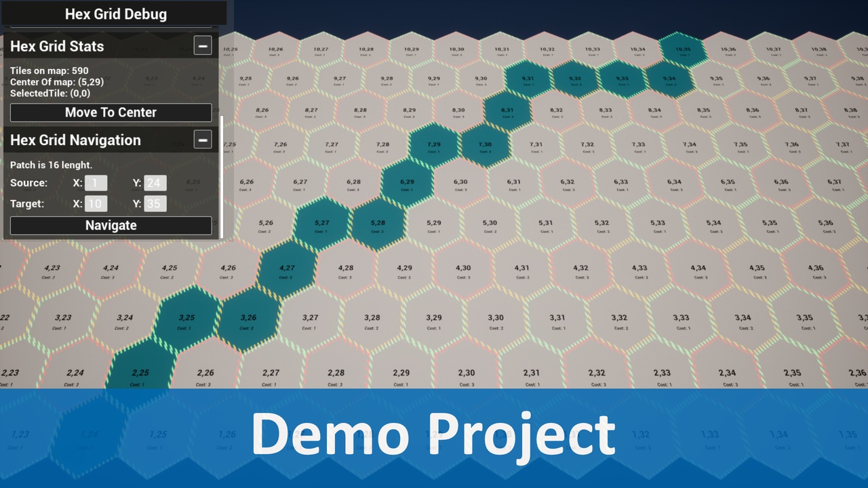Screen dimensions: 868x488
Task: Select hex tile 4,33
Action: click(x=639, y=270)
